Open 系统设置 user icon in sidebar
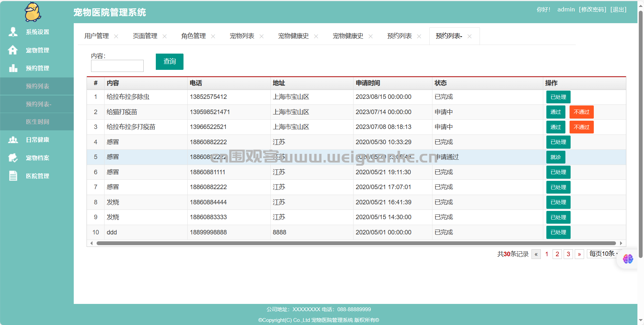 (13, 32)
